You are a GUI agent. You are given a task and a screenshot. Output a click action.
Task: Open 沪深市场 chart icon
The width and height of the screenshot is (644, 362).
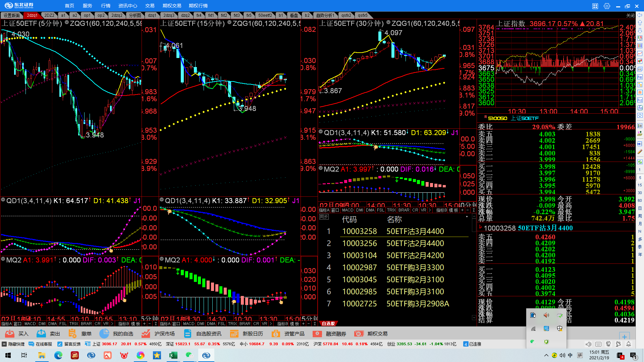coord(146,334)
